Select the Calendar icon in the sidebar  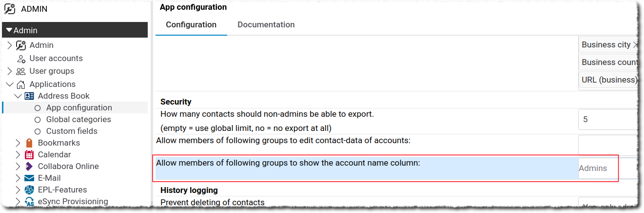pyautogui.click(x=29, y=155)
